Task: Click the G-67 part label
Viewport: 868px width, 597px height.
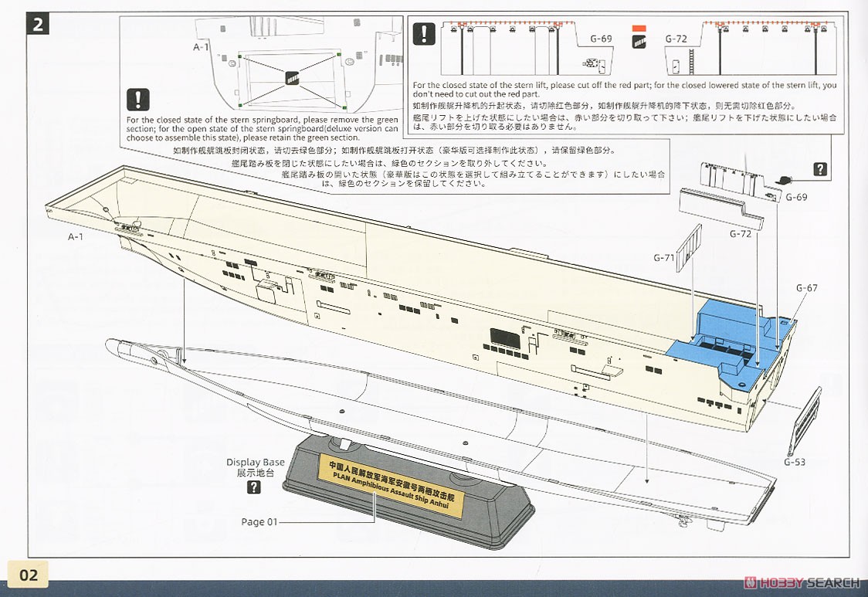Action: (806, 287)
